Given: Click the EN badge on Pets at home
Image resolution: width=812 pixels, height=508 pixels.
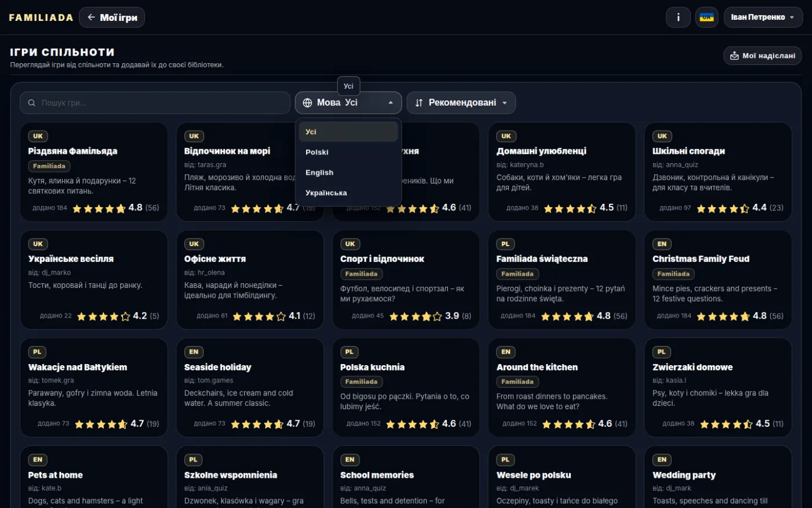Looking at the screenshot, I should point(38,460).
